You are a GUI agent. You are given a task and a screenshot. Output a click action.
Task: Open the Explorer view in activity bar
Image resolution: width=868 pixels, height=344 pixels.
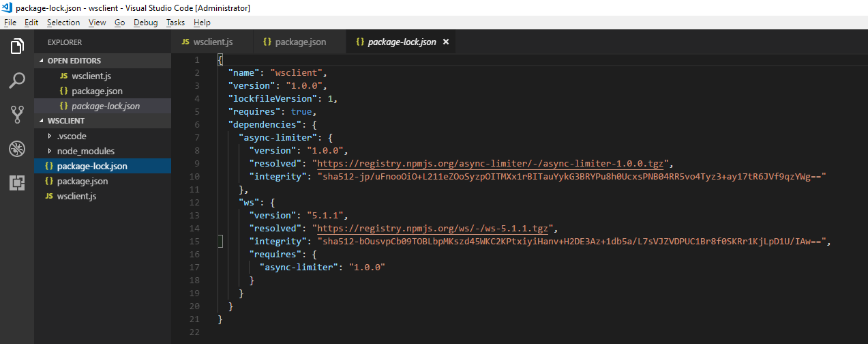17,47
